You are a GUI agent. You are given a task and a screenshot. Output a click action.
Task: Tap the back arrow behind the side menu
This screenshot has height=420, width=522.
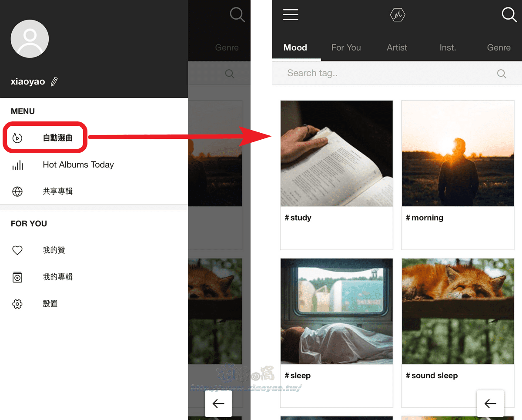(x=218, y=403)
